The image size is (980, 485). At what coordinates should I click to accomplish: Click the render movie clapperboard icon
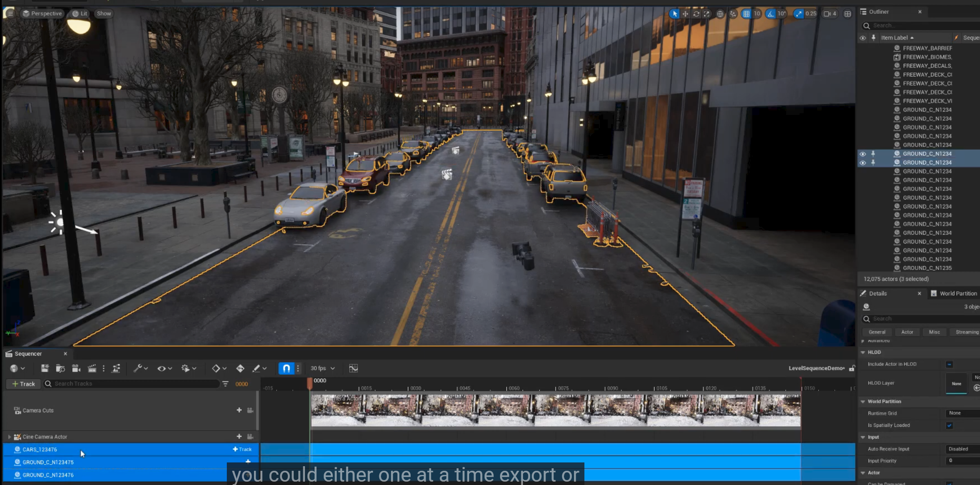(x=92, y=368)
